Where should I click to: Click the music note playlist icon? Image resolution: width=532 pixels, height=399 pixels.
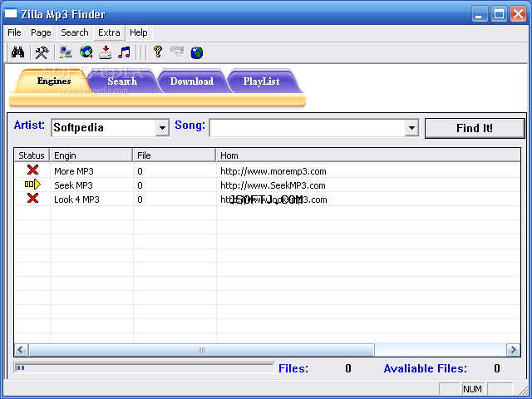click(125, 52)
